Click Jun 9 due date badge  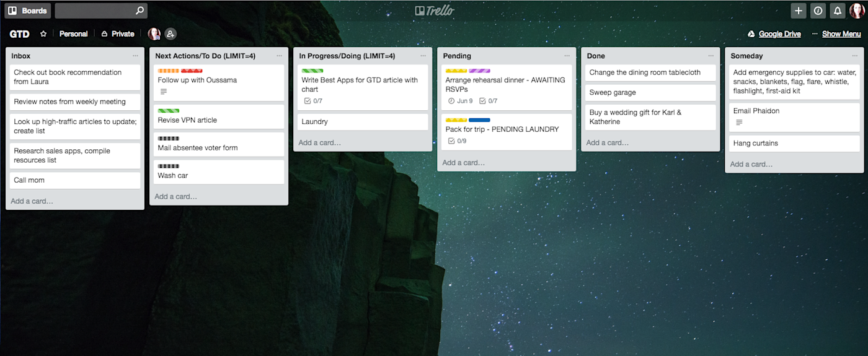[x=460, y=101]
